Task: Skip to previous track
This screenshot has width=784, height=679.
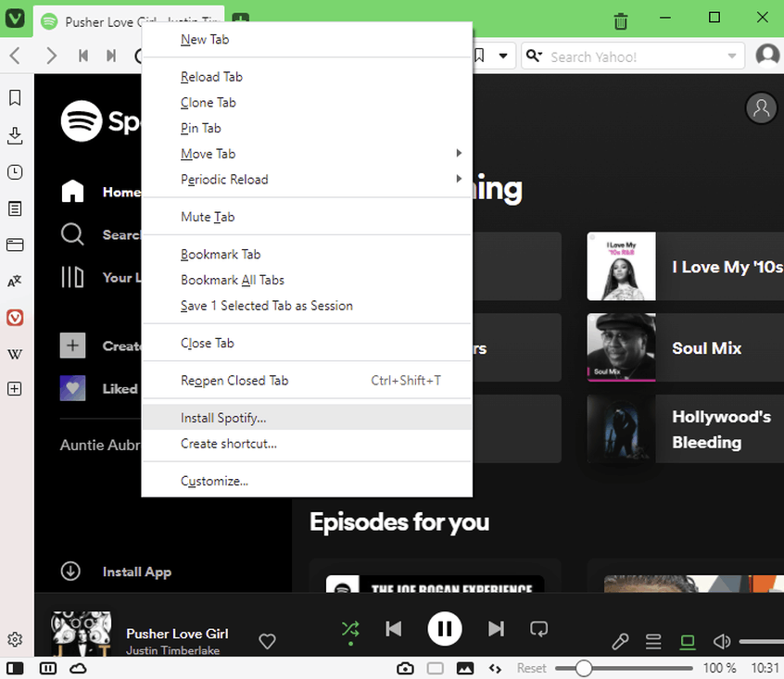Action: click(x=394, y=629)
